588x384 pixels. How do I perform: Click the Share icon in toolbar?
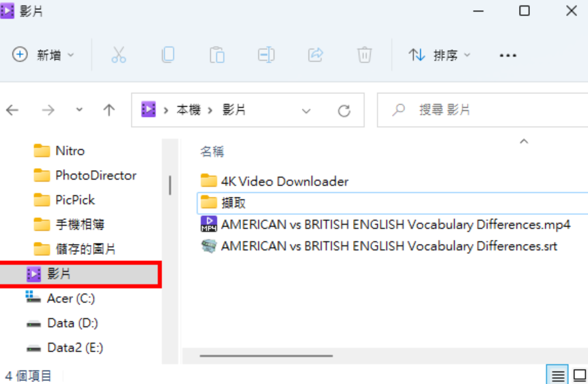316,55
